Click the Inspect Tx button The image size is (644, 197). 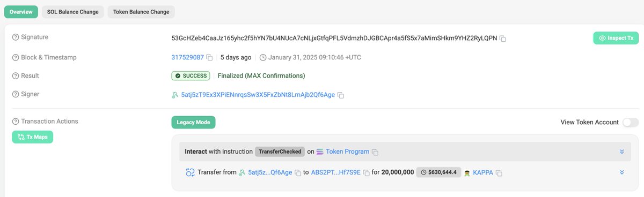(616, 39)
